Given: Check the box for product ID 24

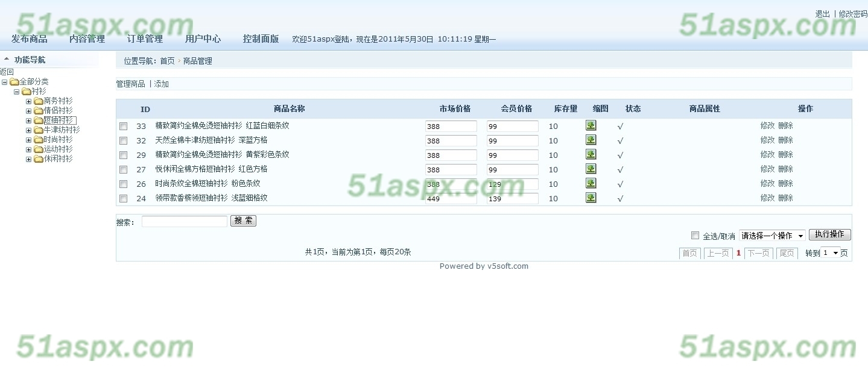Looking at the screenshot, I should point(123,199).
